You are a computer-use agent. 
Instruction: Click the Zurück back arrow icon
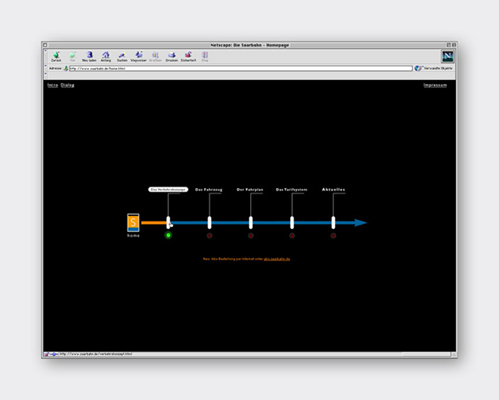click(56, 56)
